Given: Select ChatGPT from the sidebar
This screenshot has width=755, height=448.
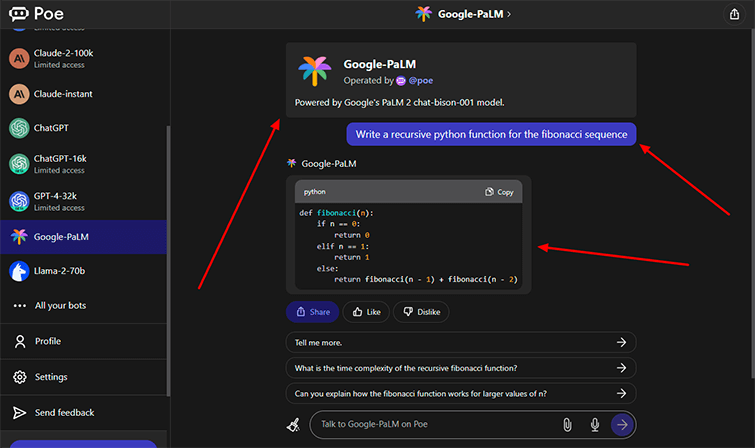Looking at the screenshot, I should (x=83, y=128).
